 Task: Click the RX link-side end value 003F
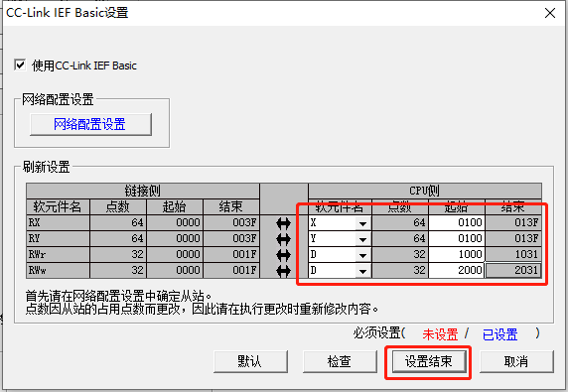point(231,222)
